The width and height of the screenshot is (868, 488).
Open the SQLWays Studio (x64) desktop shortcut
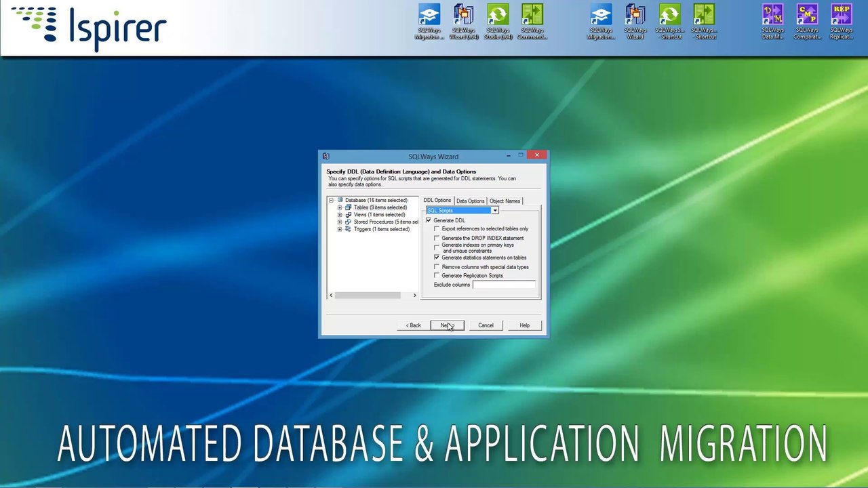tap(498, 22)
